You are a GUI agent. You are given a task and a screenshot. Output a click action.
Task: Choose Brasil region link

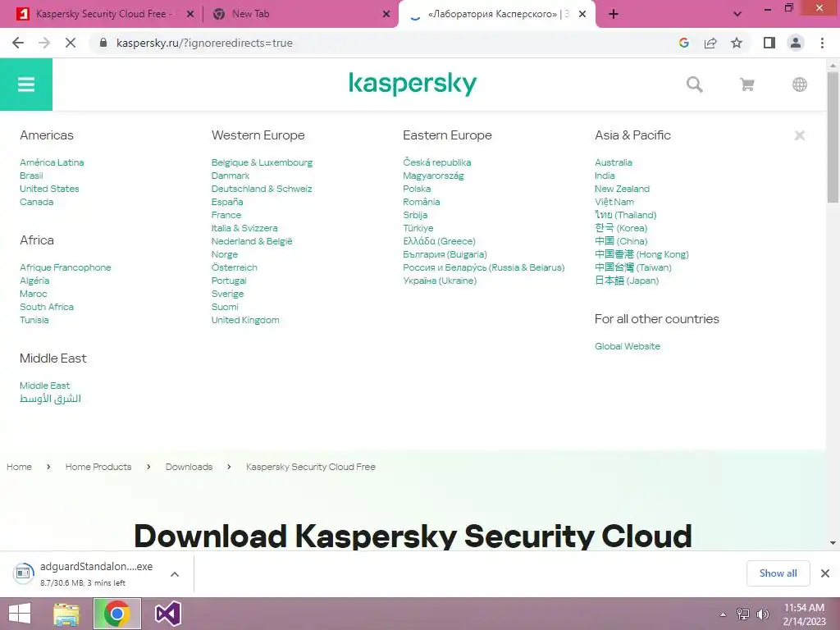point(31,176)
